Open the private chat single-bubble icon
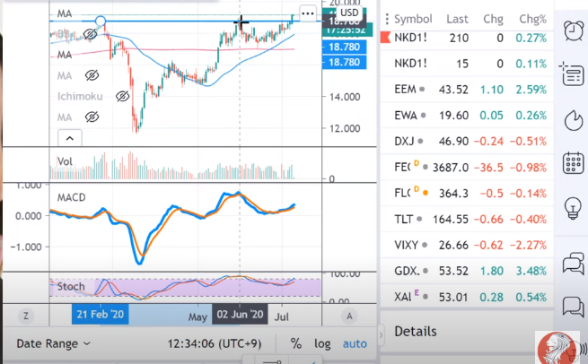 pos(574,307)
